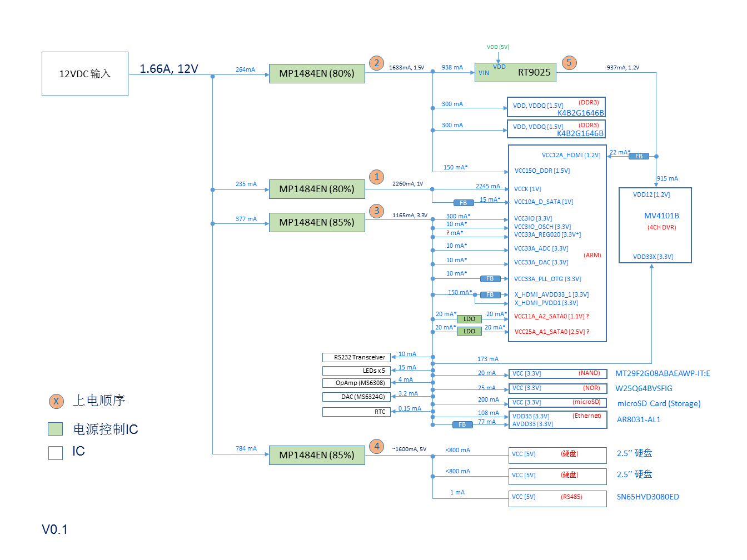The width and height of the screenshot is (747, 560).
Task: Click the VCC33A_ADC [3.3V] pin label
Action: click(541, 248)
